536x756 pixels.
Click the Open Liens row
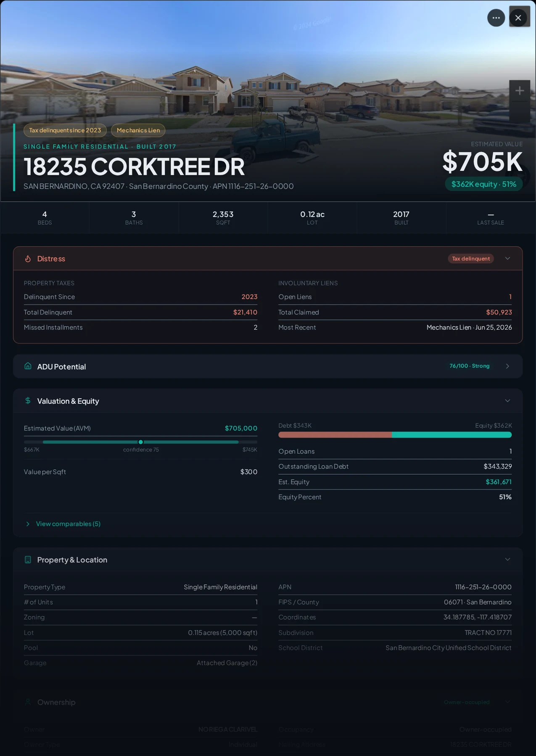coord(395,297)
